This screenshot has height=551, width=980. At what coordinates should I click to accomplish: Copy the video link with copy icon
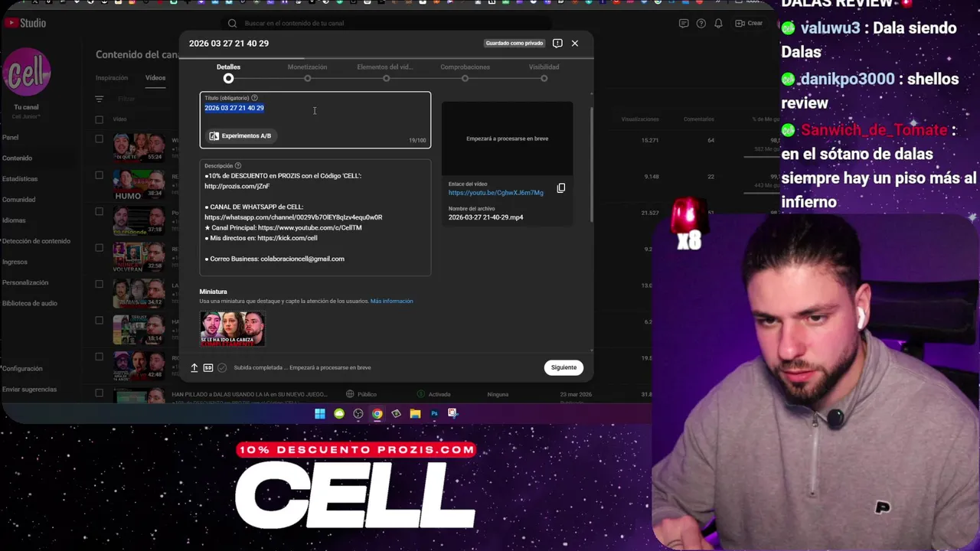[561, 188]
